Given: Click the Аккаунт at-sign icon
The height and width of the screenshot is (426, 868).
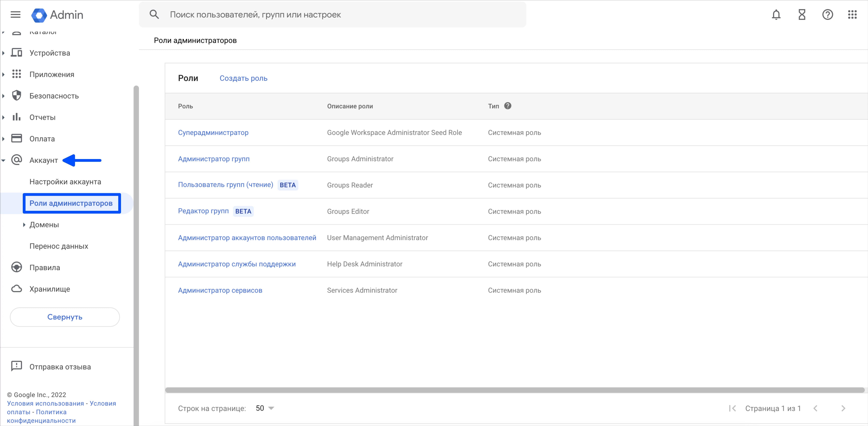Looking at the screenshot, I should click(16, 160).
